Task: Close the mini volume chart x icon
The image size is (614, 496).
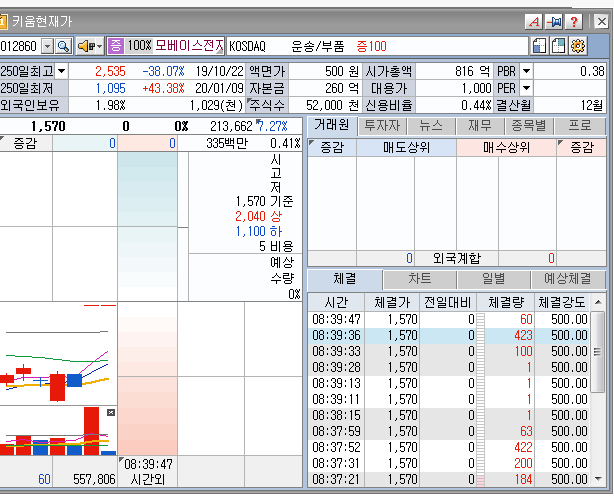Action: click(x=111, y=412)
